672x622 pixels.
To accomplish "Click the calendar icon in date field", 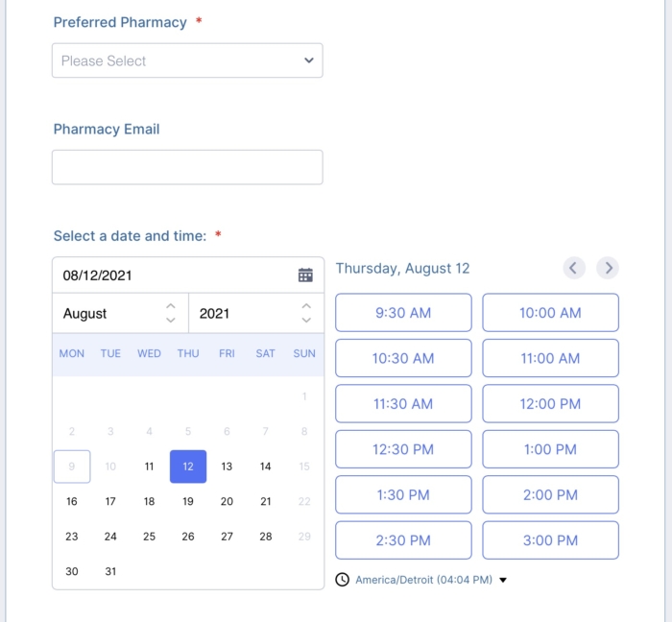I will pyautogui.click(x=305, y=275).
